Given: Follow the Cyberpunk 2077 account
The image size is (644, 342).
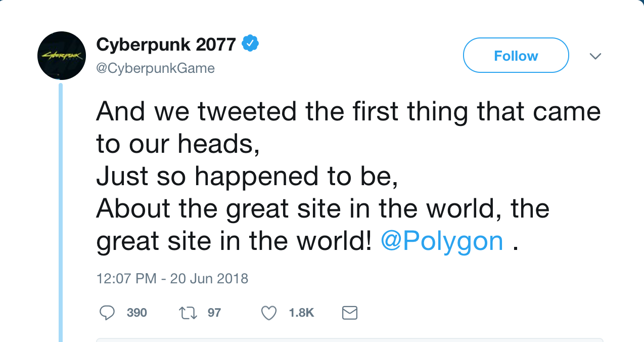Looking at the screenshot, I should 516,56.
